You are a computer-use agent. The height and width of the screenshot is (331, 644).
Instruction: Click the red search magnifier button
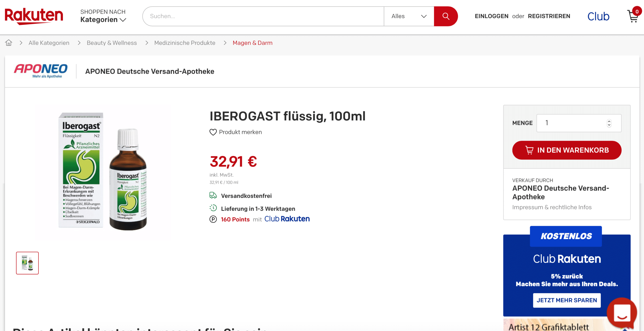coord(446,16)
